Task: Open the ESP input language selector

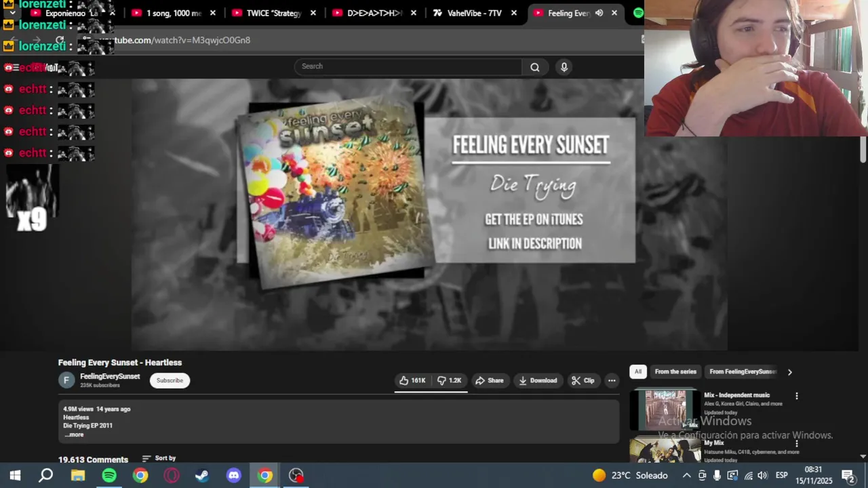Action: click(781, 476)
